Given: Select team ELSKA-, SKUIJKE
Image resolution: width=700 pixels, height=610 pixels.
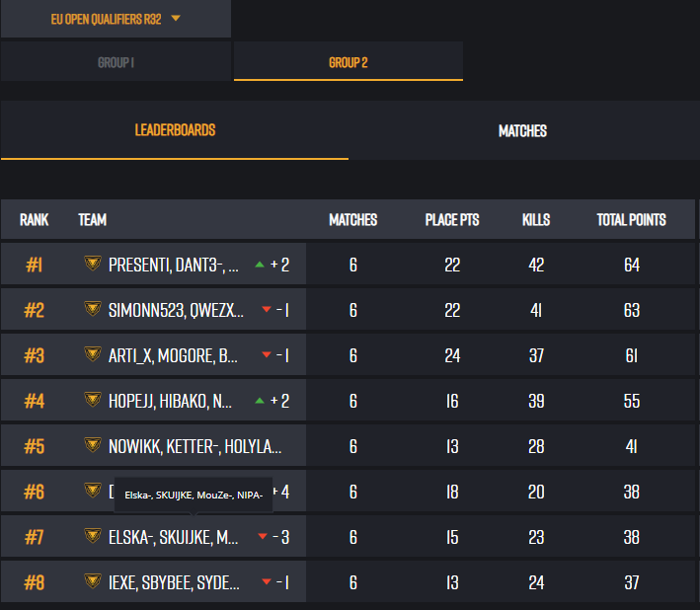Looking at the screenshot, I should pos(173,537).
